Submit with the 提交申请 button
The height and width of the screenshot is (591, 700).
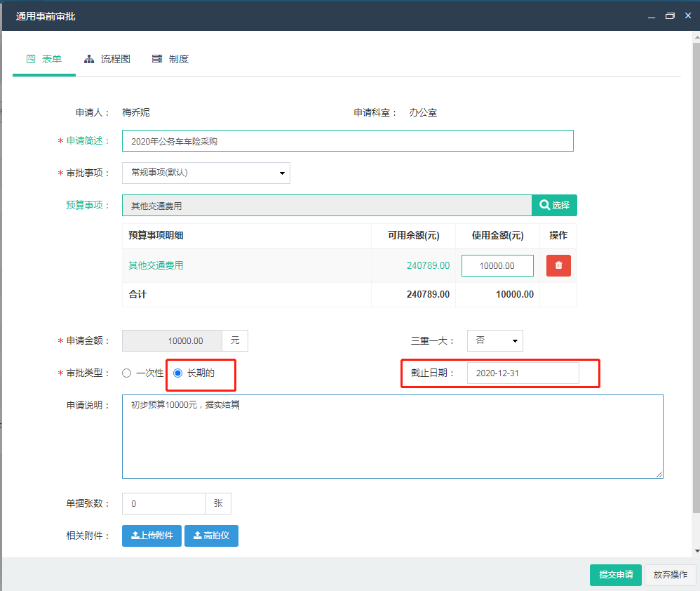(616, 575)
